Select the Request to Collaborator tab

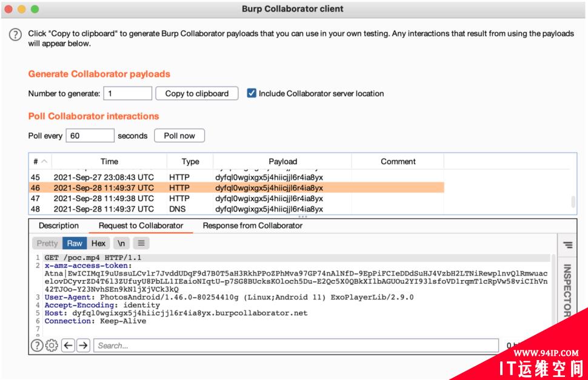click(141, 225)
